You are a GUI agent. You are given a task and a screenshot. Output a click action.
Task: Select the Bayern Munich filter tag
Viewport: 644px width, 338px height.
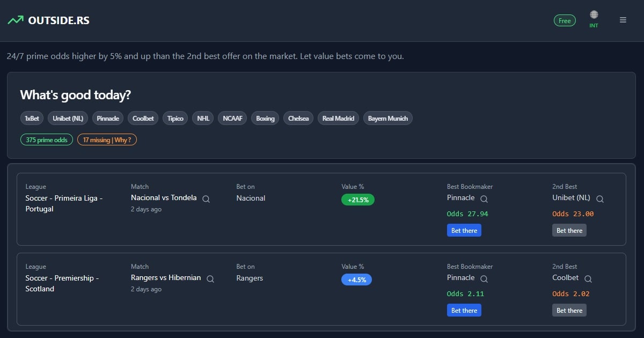click(x=387, y=119)
